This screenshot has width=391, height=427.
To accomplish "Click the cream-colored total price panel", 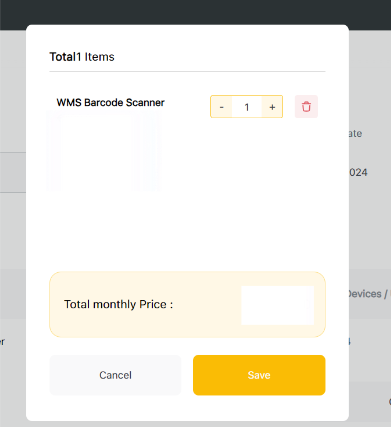I will tap(187, 304).
